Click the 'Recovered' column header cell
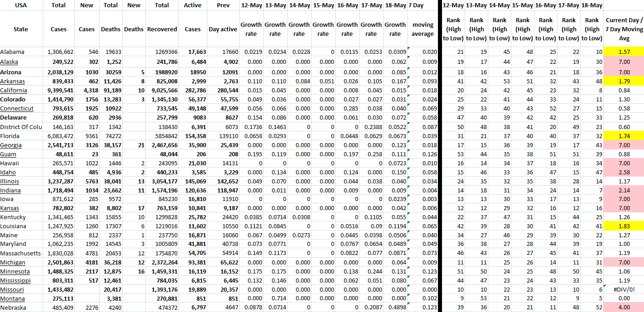 pos(162,29)
